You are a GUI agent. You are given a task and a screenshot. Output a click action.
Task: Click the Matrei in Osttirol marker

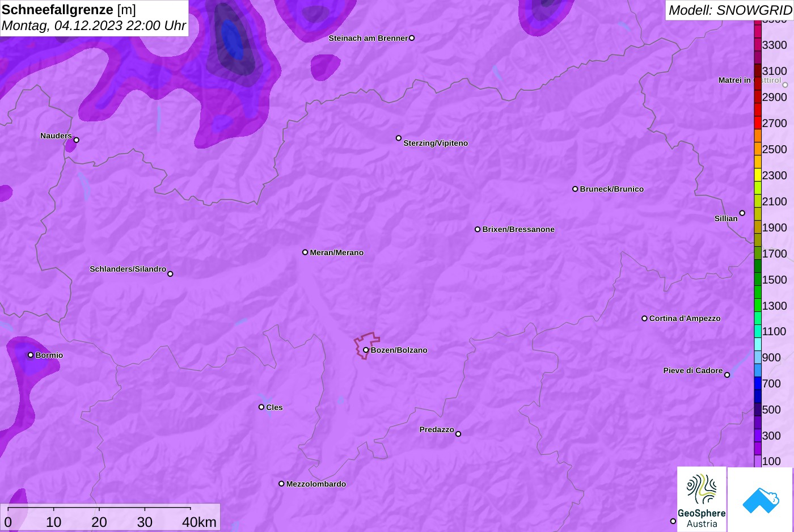coord(785,85)
